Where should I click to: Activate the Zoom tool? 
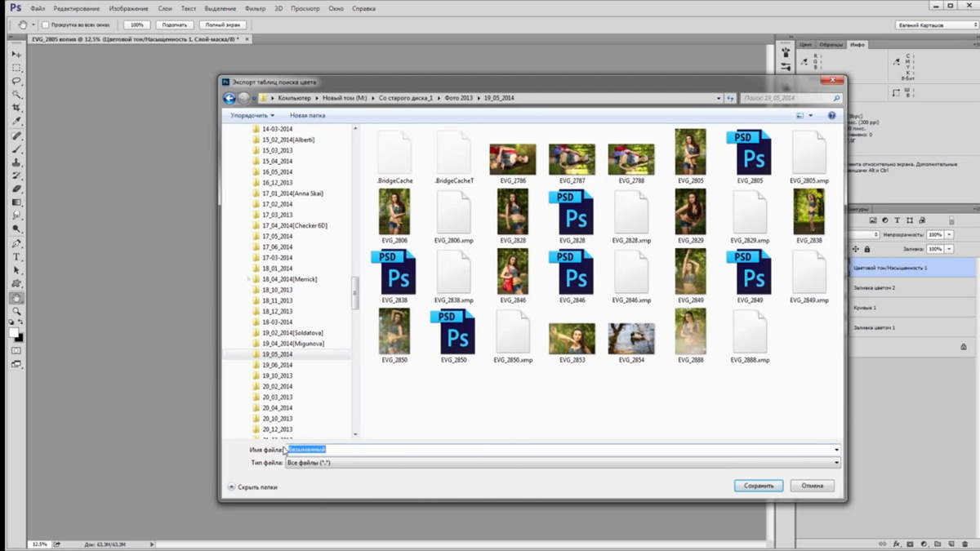coord(16,311)
